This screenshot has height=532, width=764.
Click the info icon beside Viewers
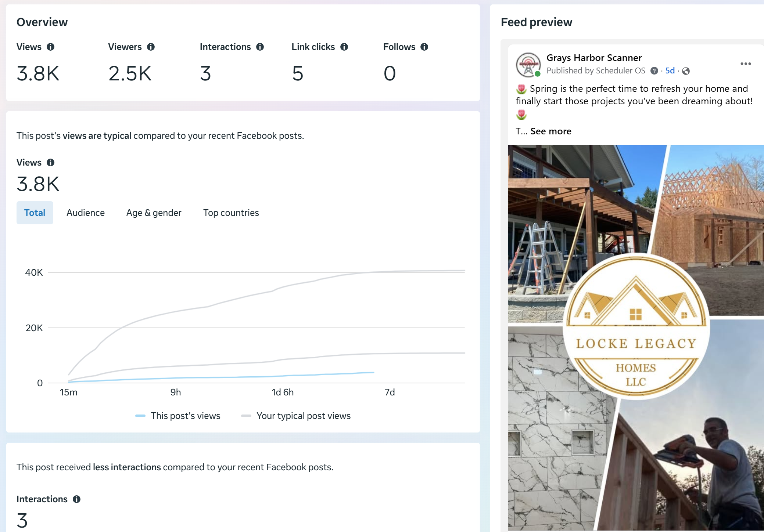coord(151,47)
